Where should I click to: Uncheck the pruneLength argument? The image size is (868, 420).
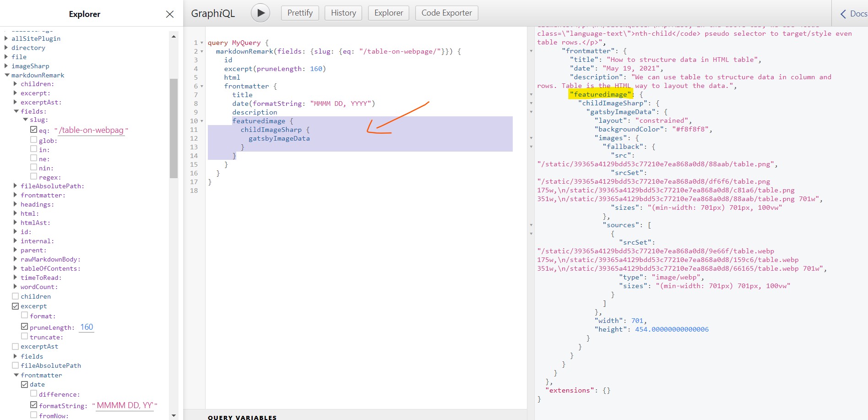pyautogui.click(x=24, y=327)
